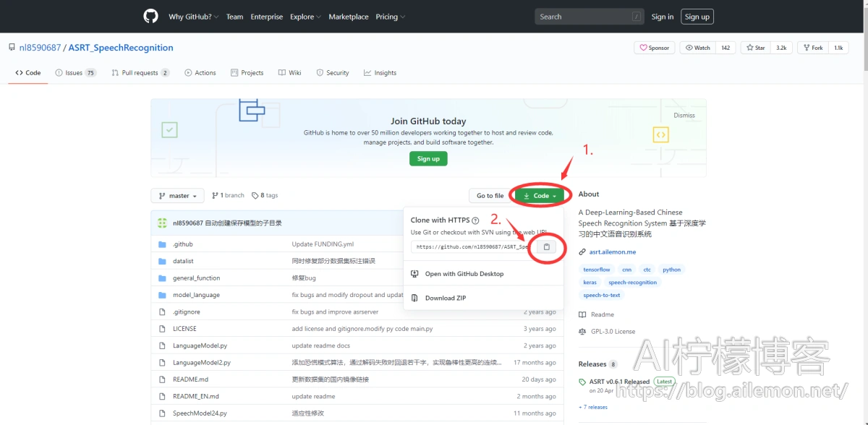
Task: Click the model_language folder icon
Action: pyautogui.click(x=163, y=295)
